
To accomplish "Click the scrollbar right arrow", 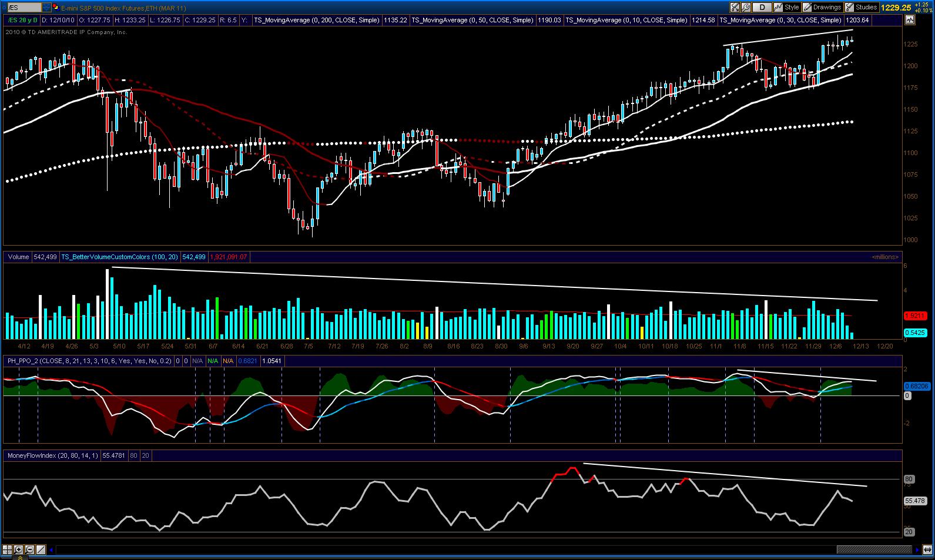I will (918, 550).
